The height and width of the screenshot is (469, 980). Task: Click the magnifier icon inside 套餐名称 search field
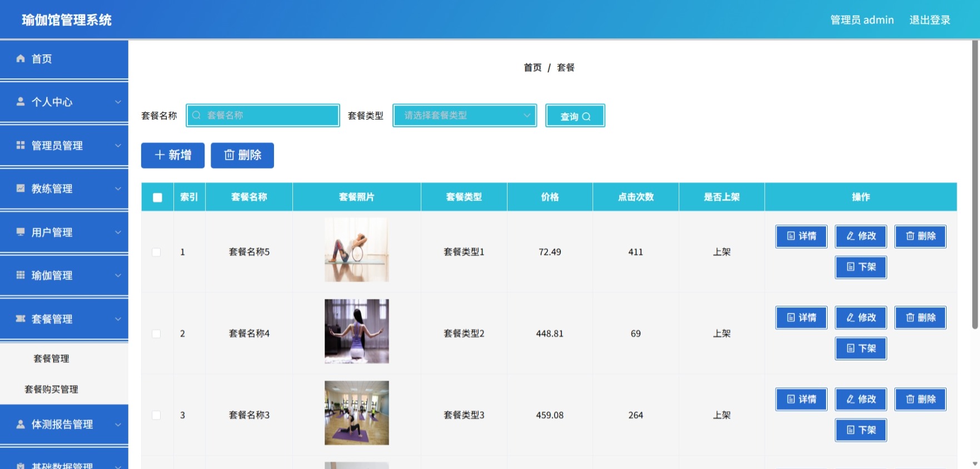tap(196, 115)
